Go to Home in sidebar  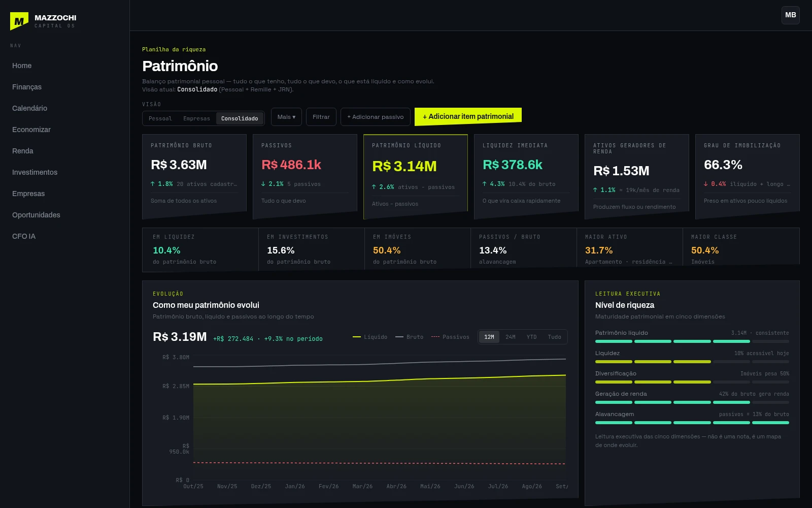coord(22,66)
